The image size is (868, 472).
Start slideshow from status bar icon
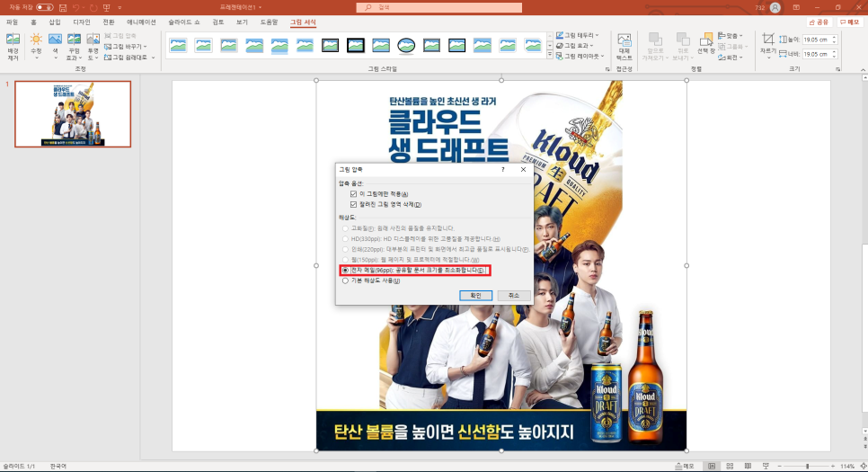766,466
